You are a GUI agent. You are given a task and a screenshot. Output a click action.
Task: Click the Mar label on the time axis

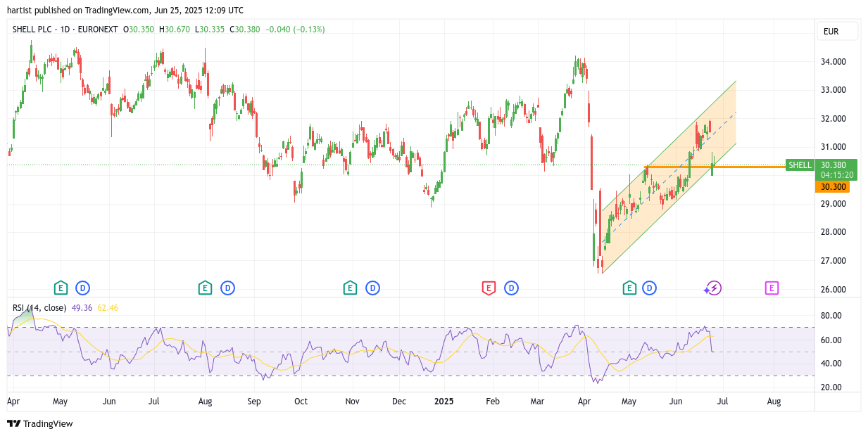click(x=538, y=402)
